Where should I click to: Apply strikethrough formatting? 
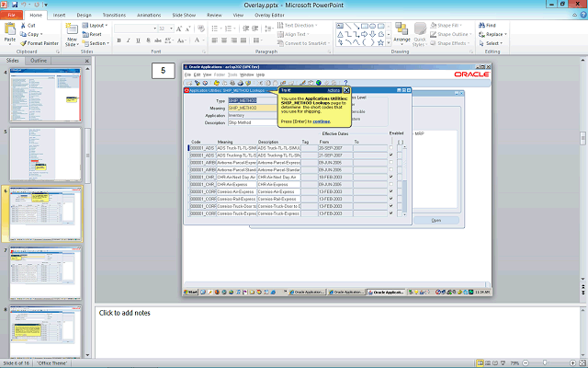point(158,40)
